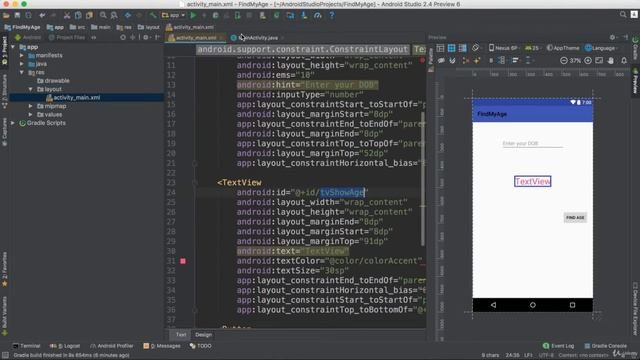Click the Open folder toolbar icon
This screenshot has height=360, width=640.
6,15
